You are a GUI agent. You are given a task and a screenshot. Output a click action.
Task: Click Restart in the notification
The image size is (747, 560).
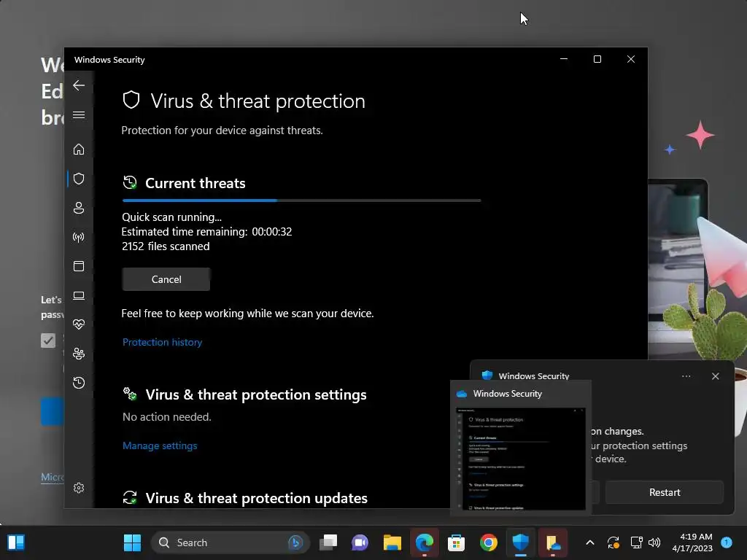pyautogui.click(x=665, y=492)
